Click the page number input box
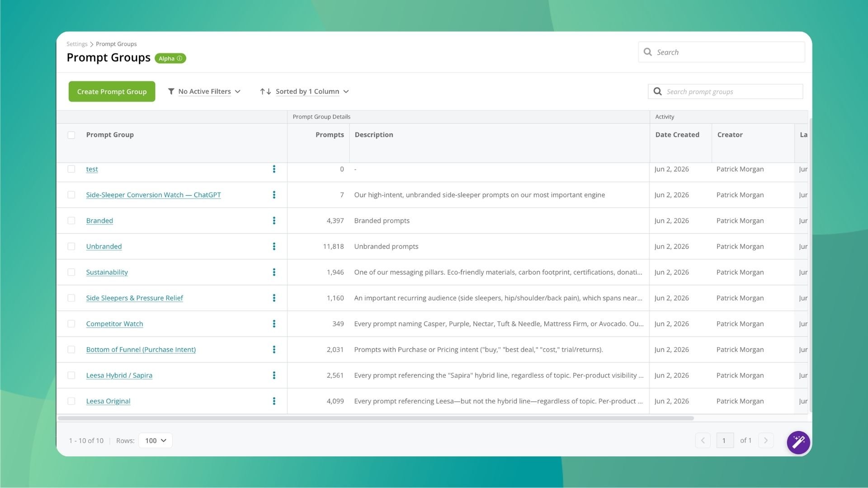The width and height of the screenshot is (868, 488). (x=725, y=441)
